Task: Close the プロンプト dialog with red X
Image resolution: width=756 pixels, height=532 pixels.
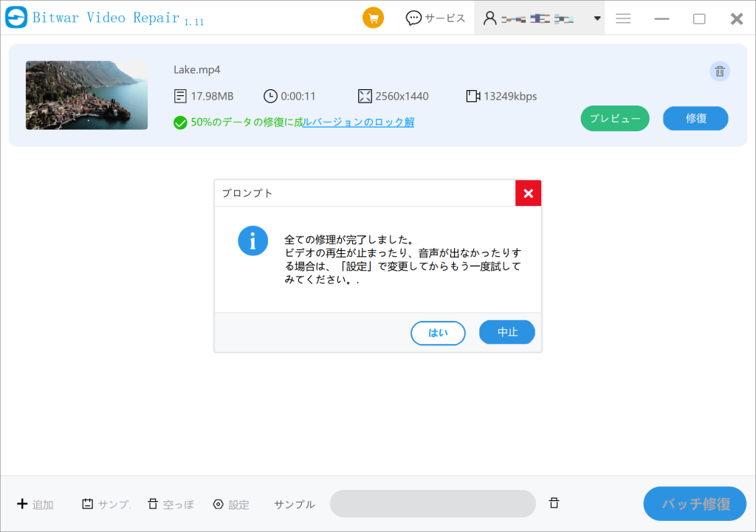Action: [x=528, y=193]
